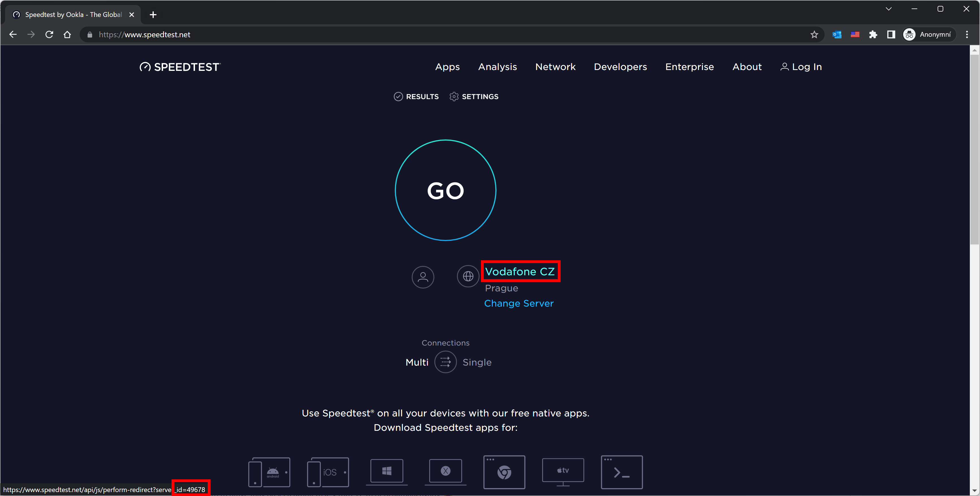
Task: Click the user profile circle icon
Action: pos(423,277)
